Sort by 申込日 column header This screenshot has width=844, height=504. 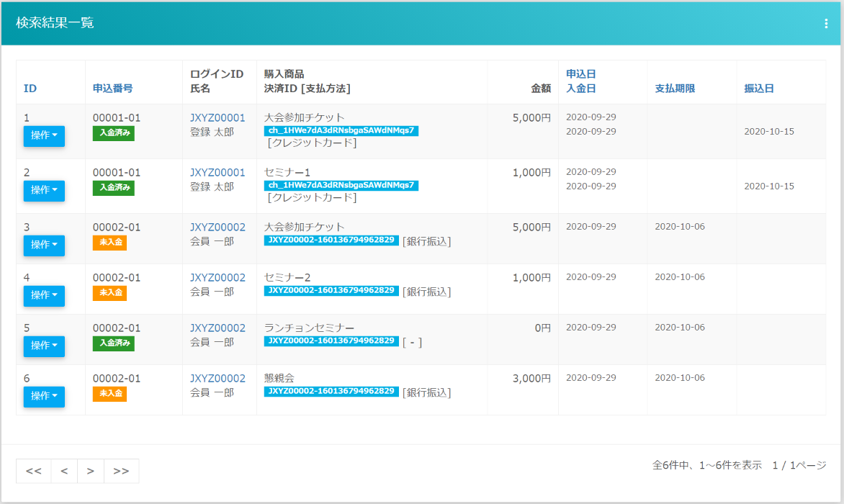click(x=580, y=74)
